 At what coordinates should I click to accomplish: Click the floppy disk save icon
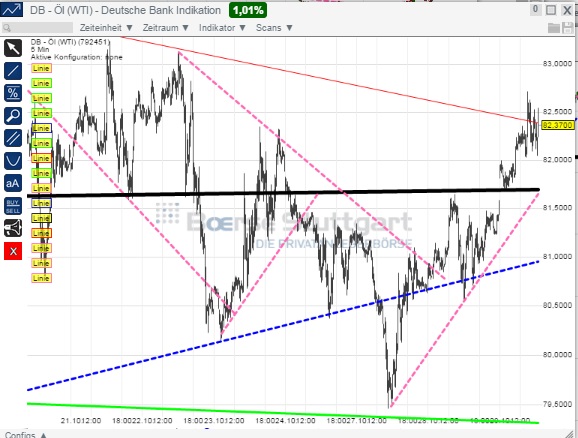pos(568,28)
